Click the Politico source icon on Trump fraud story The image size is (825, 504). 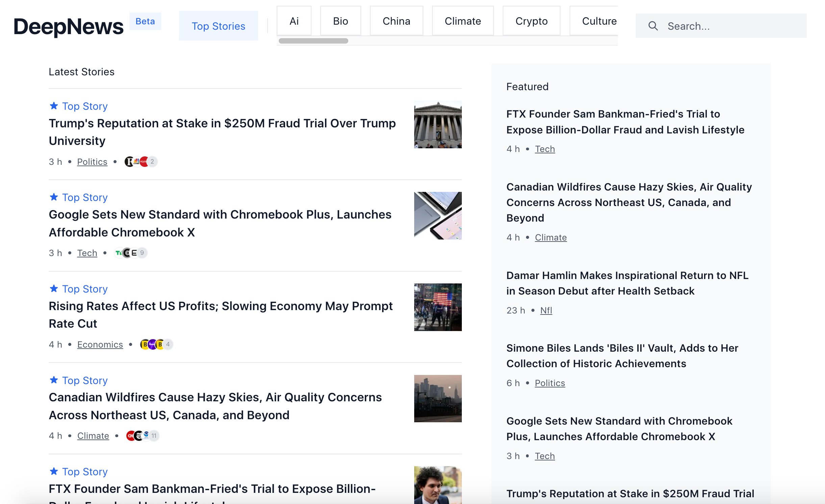pos(144,161)
